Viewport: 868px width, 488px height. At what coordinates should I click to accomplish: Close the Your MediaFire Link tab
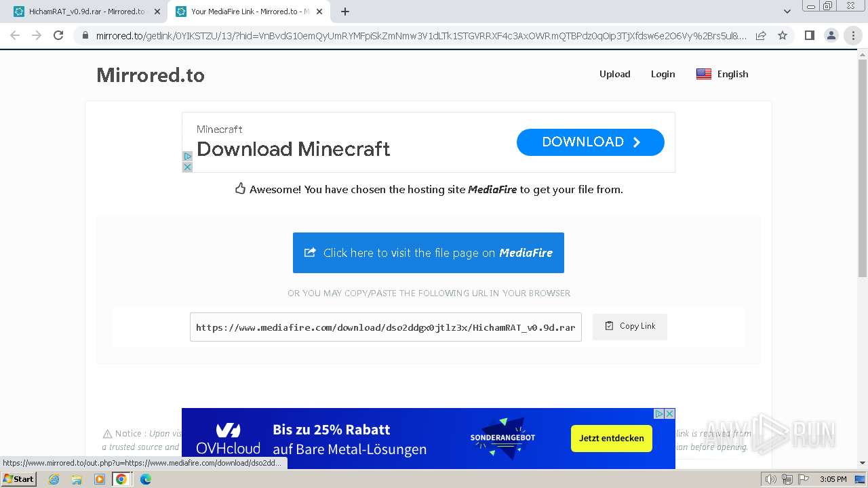319,12
